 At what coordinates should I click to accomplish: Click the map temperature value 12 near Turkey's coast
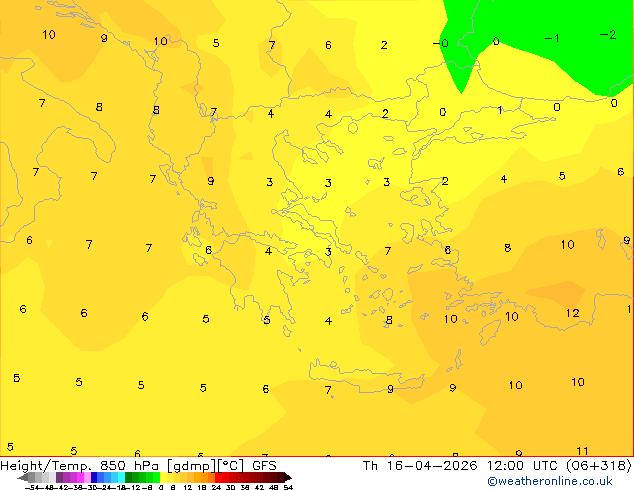coord(573,313)
